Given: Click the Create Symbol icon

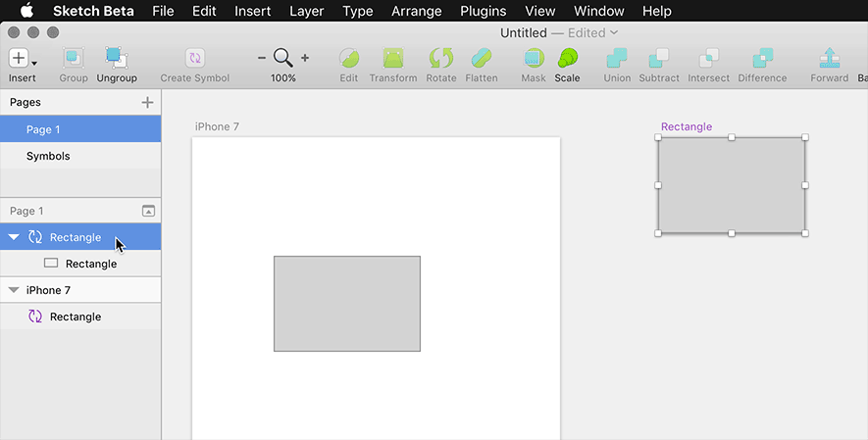Looking at the screenshot, I should pyautogui.click(x=195, y=58).
